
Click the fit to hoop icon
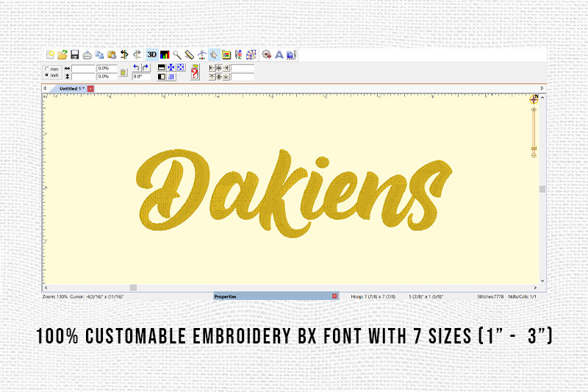point(181,68)
